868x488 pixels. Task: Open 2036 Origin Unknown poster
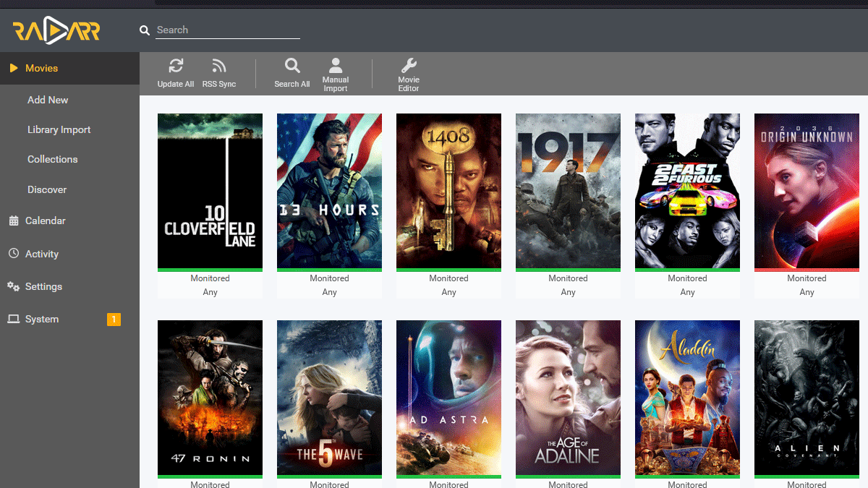coord(807,191)
